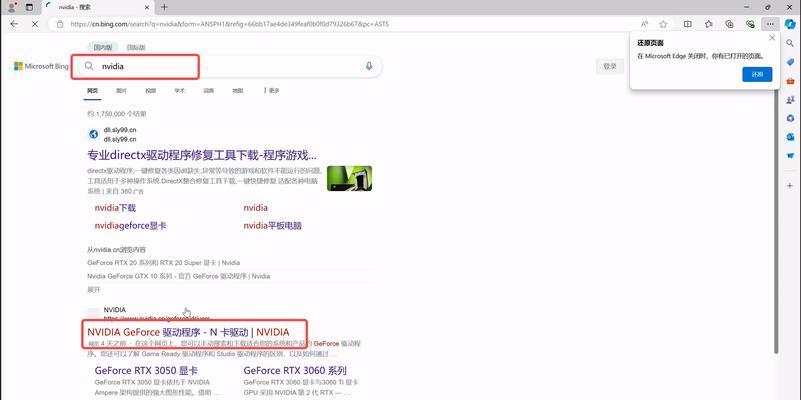Select the 地图 results tab
This screenshot has height=400, width=801.
click(x=238, y=90)
